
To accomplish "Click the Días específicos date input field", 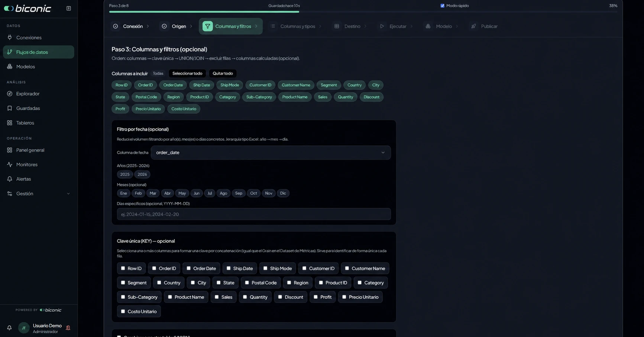I will (254, 214).
